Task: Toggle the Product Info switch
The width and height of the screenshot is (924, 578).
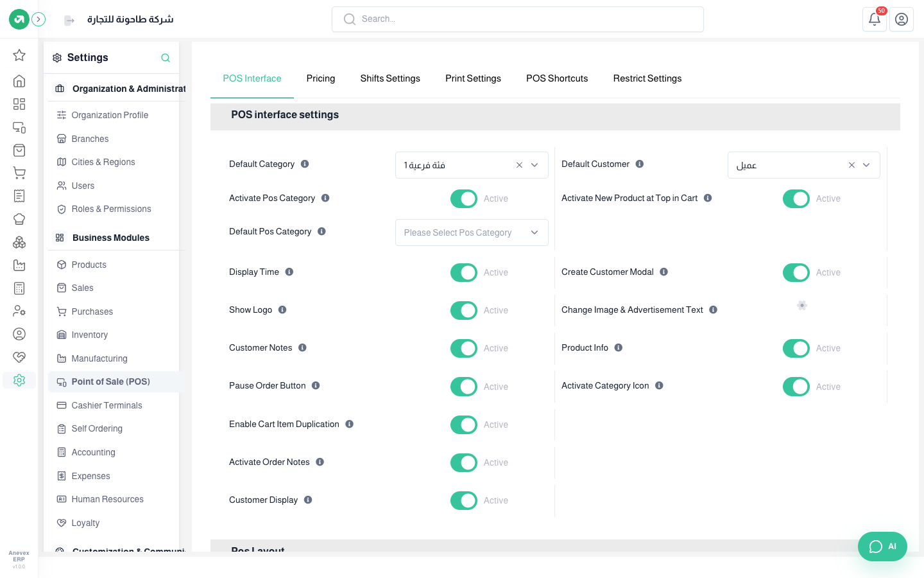Action: click(x=796, y=348)
